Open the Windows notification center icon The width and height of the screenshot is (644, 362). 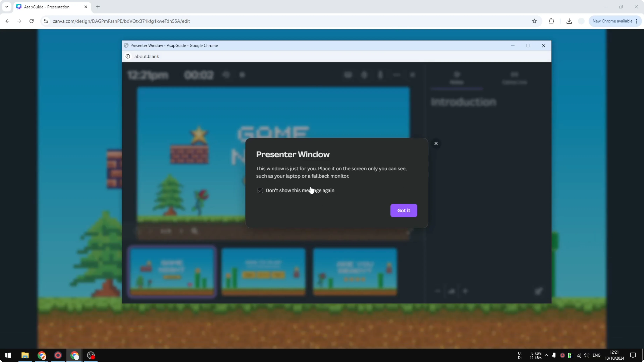tap(633, 355)
